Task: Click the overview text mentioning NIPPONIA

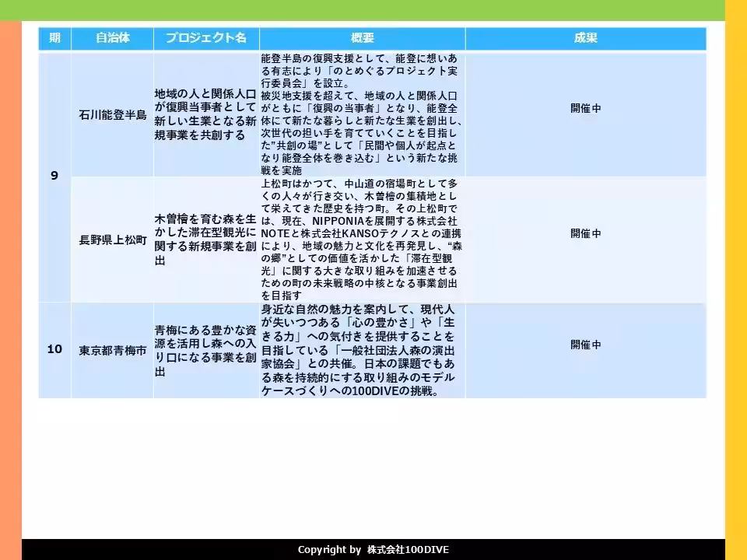Action: (359, 237)
